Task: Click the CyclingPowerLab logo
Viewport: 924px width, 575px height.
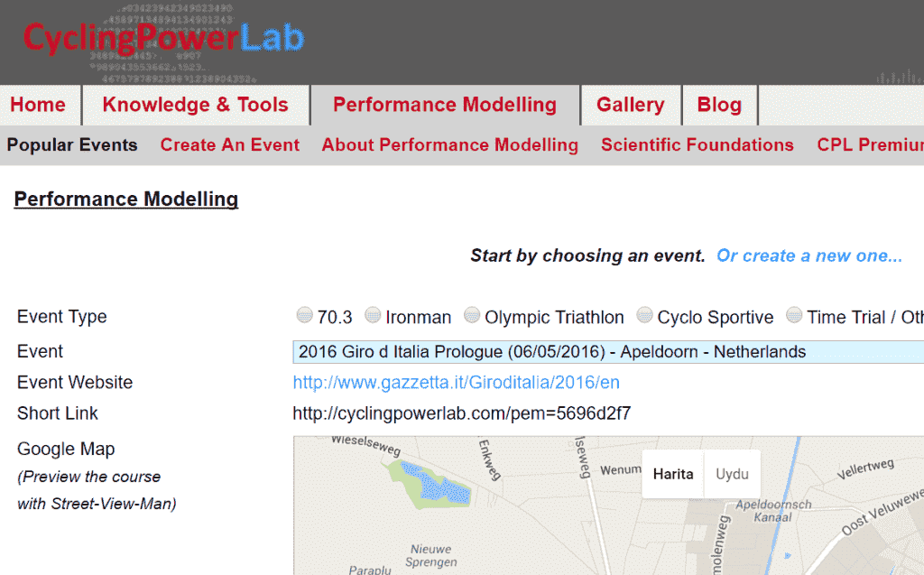Action: click(x=163, y=38)
